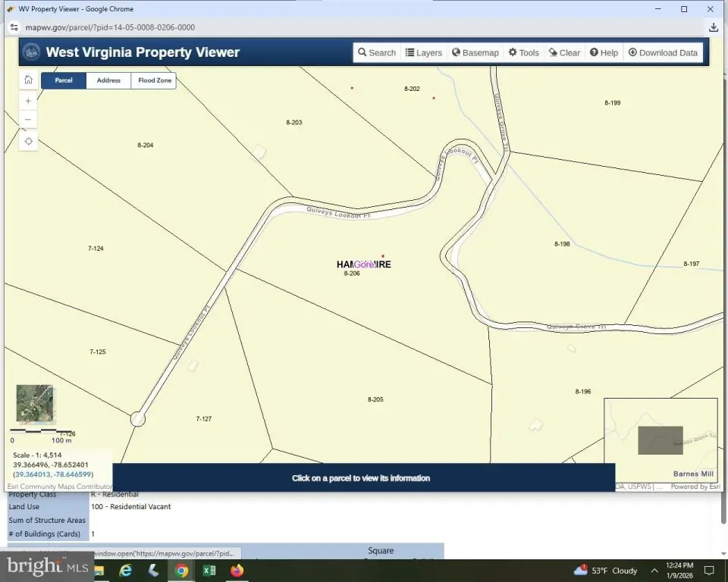Click the coordinates link in blue
The image size is (728, 582).
53,474
